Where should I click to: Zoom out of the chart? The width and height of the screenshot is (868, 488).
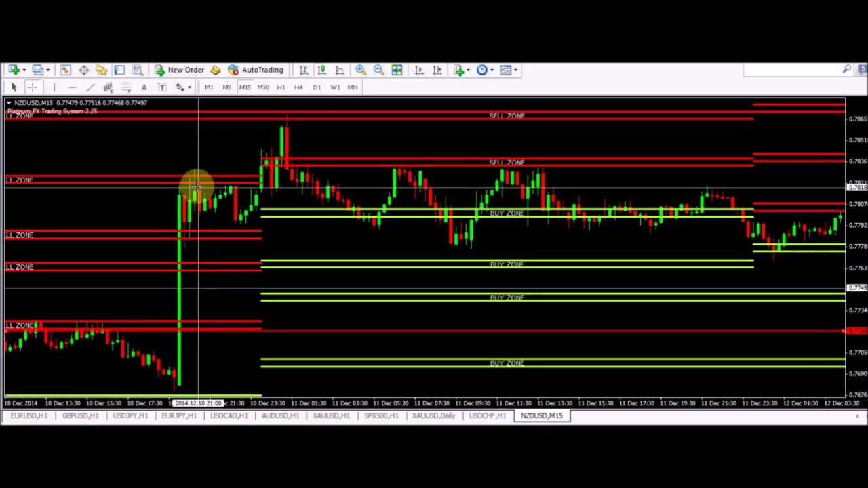[x=378, y=70]
